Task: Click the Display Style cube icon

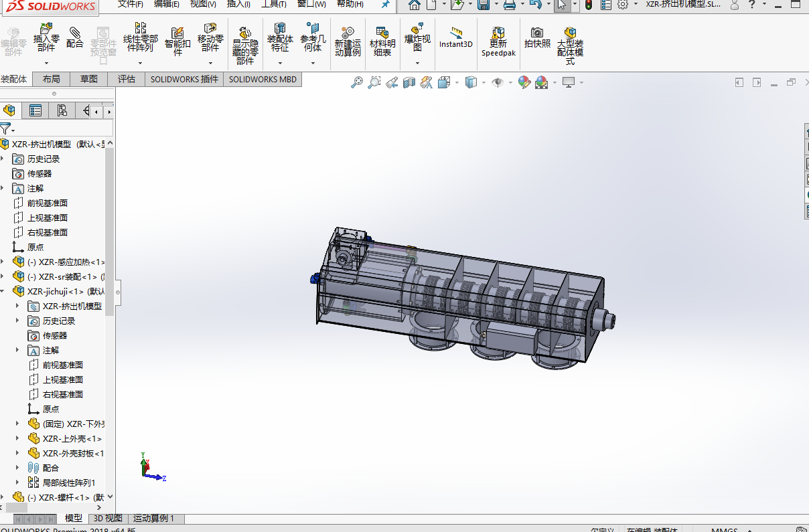Action: (471, 82)
